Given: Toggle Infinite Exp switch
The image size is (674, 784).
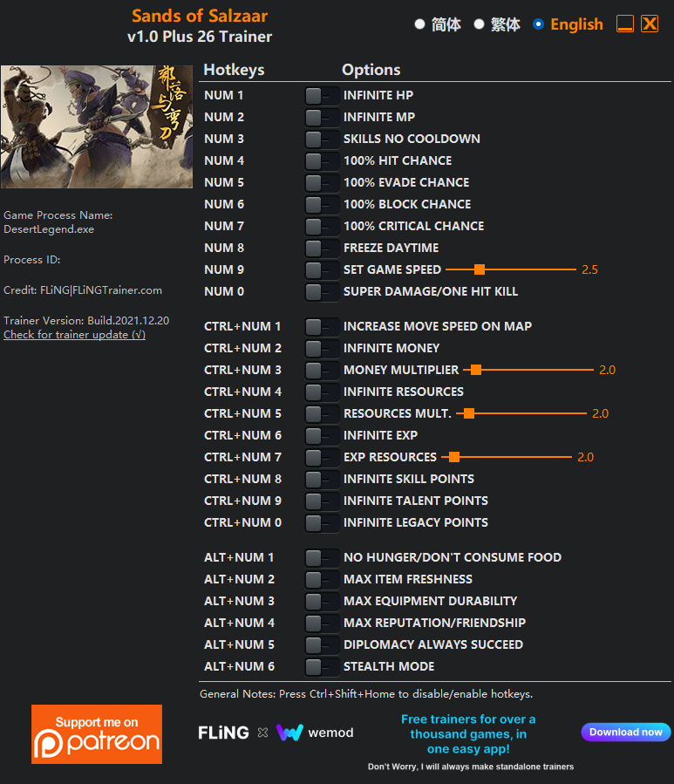Looking at the screenshot, I should pyautogui.click(x=322, y=435).
